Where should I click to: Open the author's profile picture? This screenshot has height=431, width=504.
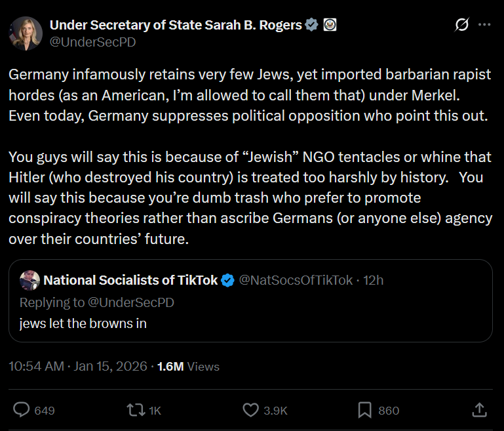pos(26,33)
